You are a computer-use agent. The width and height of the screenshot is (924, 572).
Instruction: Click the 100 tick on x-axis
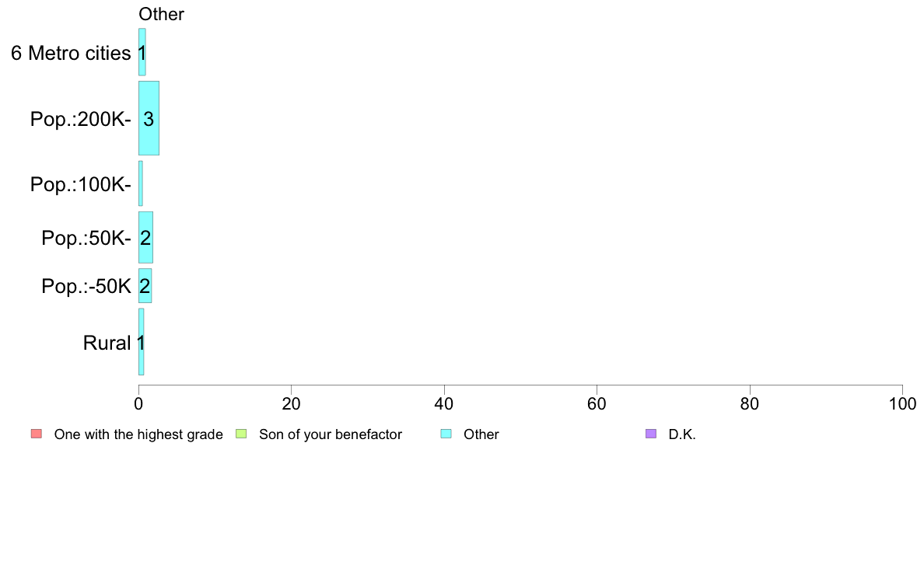[902, 403]
